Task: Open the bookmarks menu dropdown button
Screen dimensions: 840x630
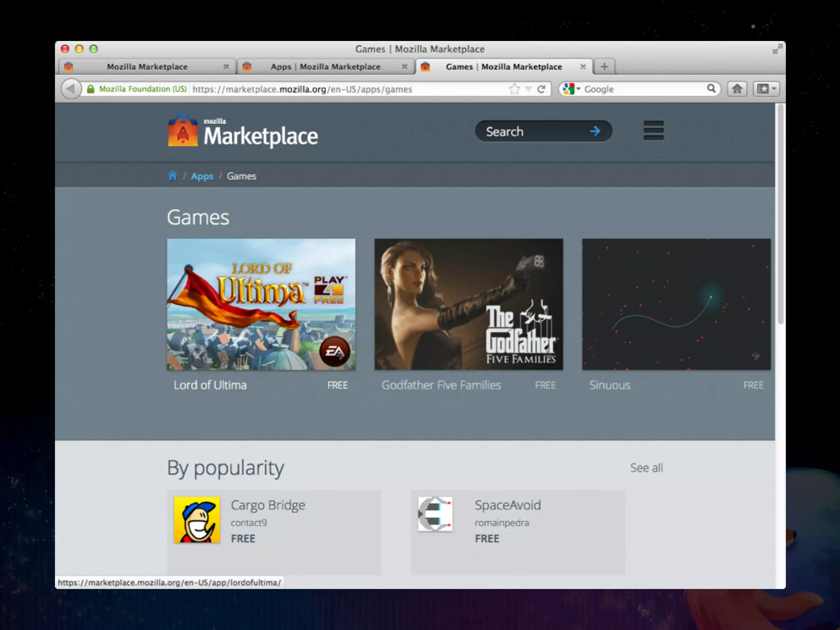Action: tap(766, 89)
